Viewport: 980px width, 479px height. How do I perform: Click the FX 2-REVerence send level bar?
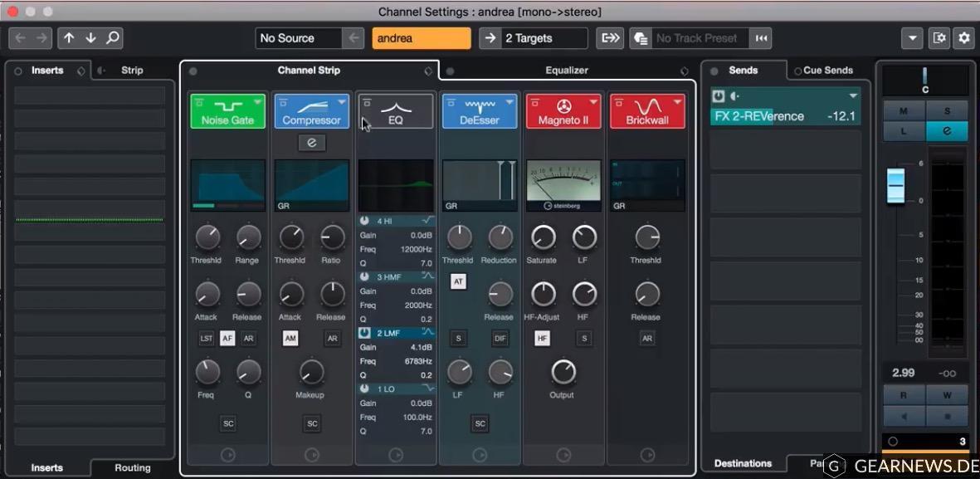point(785,116)
